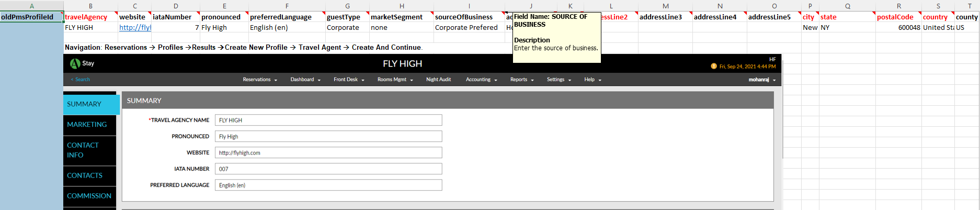Expand the Reports menu
This screenshot has width=980, height=210.
(x=522, y=80)
